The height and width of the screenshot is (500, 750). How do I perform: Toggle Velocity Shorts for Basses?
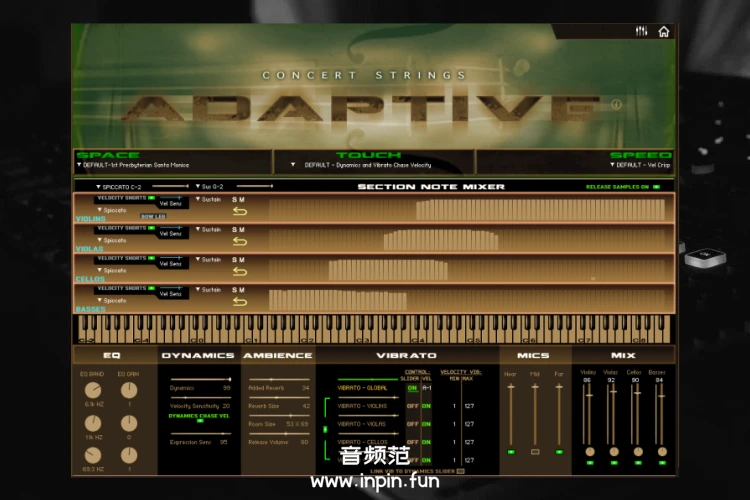point(152,288)
